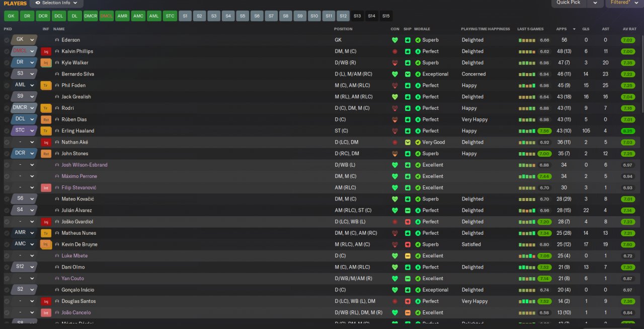Toggle picked checkmark for Julián Álvarez
Image resolution: width=644 pixels, height=329 pixels.
pyautogui.click(x=7, y=210)
